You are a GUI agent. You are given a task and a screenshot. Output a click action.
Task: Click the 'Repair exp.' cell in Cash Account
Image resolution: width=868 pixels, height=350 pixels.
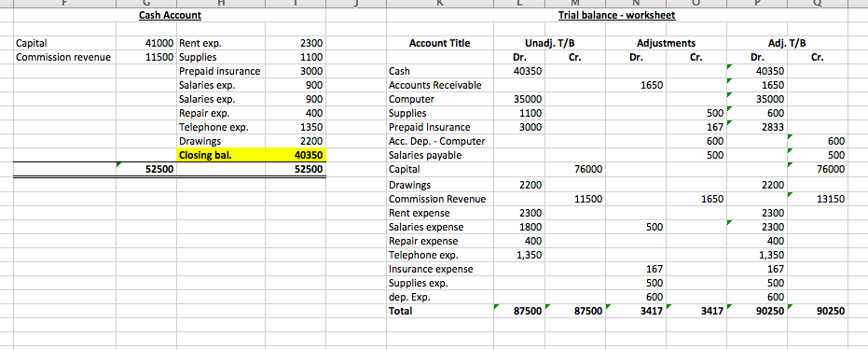[x=221, y=113]
